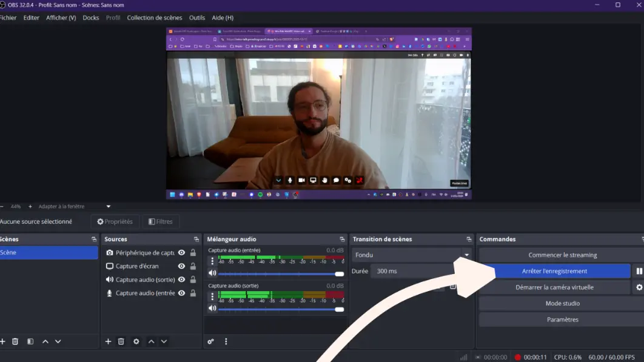Open source properties gear in Sources toolbar
The width and height of the screenshot is (644, 362).
point(136,341)
